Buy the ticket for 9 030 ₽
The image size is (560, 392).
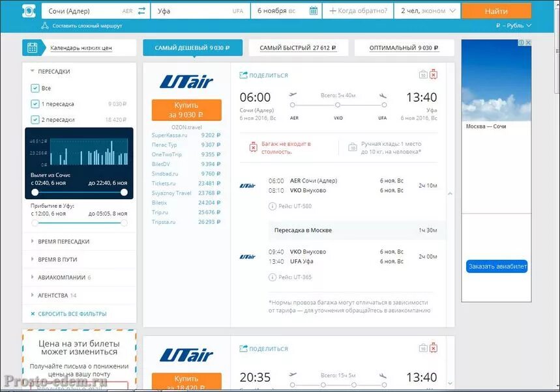coord(186,110)
